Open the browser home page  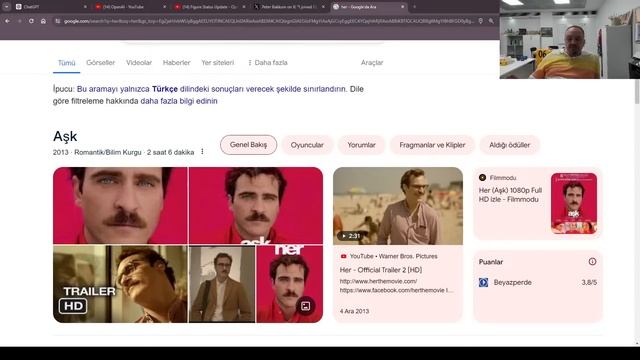point(43,21)
